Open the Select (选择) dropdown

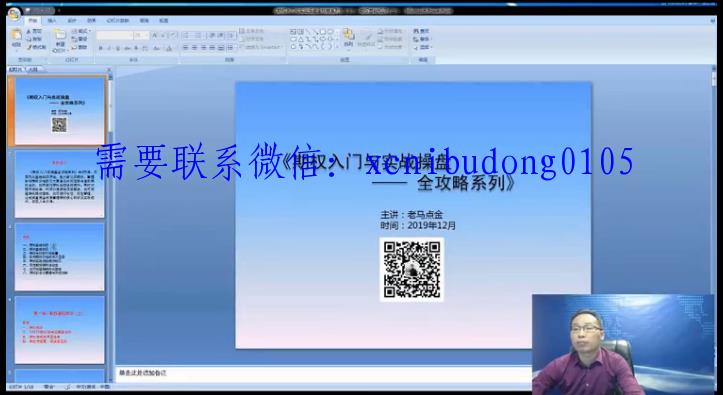(x=423, y=47)
